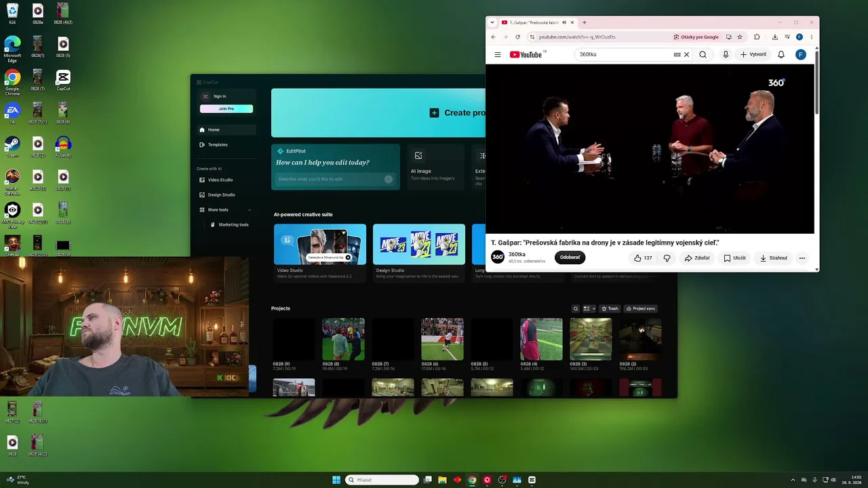
Task: Save the video via Uložiť
Action: (735, 258)
